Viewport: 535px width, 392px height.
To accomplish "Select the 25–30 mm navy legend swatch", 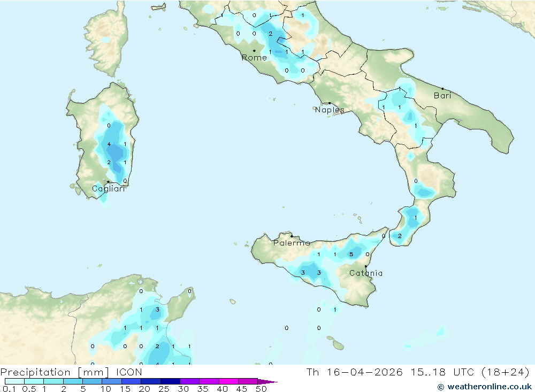I will point(170,381).
